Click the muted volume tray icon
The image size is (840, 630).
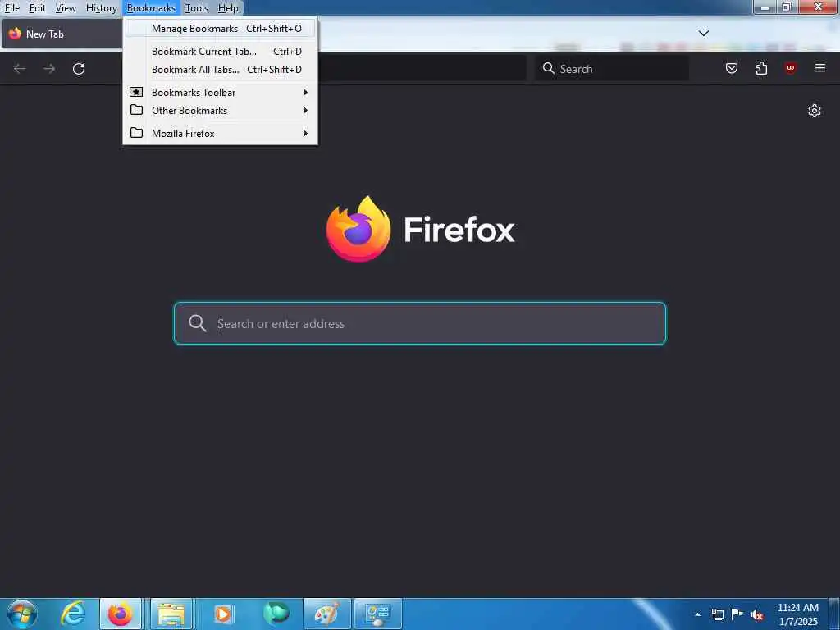click(757, 614)
